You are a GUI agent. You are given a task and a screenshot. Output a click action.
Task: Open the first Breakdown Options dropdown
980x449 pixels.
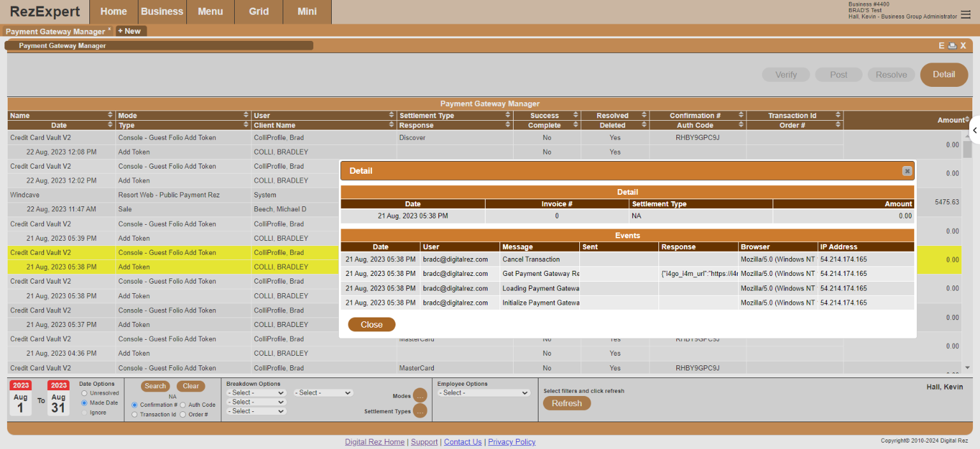coord(256,393)
